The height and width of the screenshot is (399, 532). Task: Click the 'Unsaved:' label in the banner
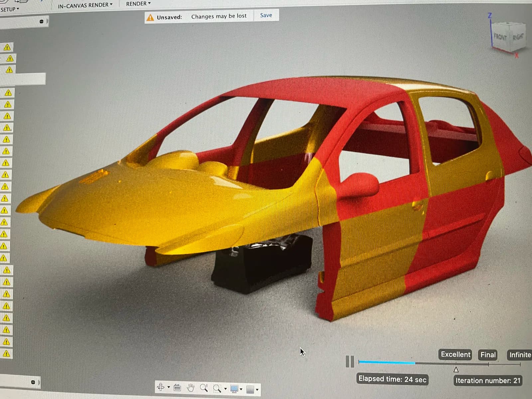(169, 17)
